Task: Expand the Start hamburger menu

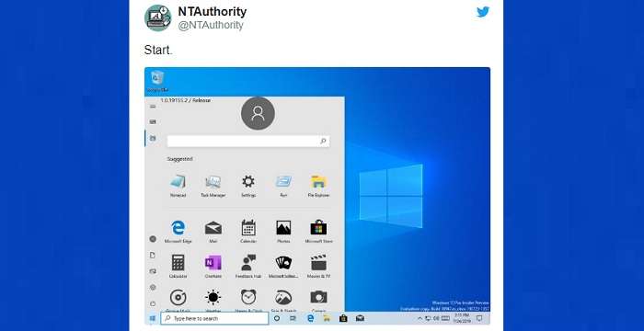Action: [x=153, y=107]
